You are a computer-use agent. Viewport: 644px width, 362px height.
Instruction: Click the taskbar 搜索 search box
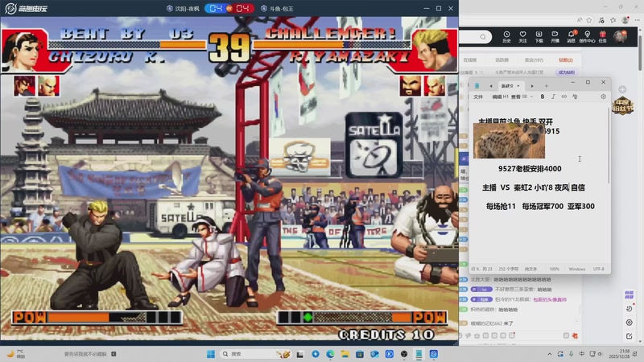pyautogui.click(x=256, y=354)
